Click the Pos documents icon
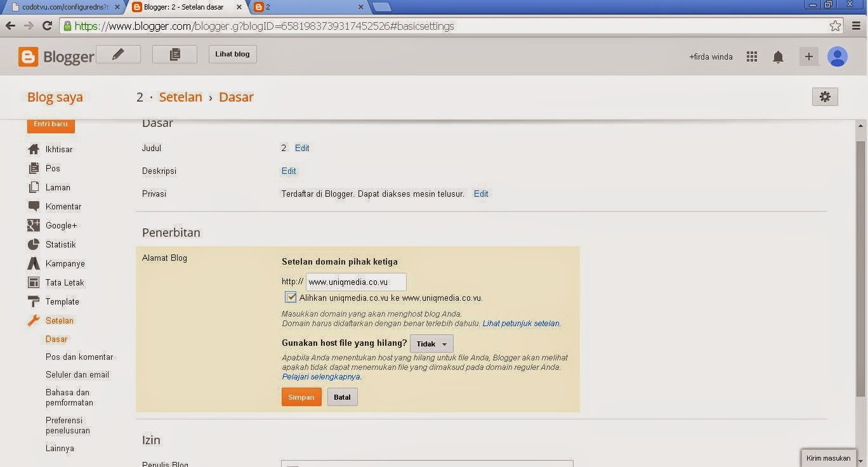The image size is (868, 467). click(34, 168)
